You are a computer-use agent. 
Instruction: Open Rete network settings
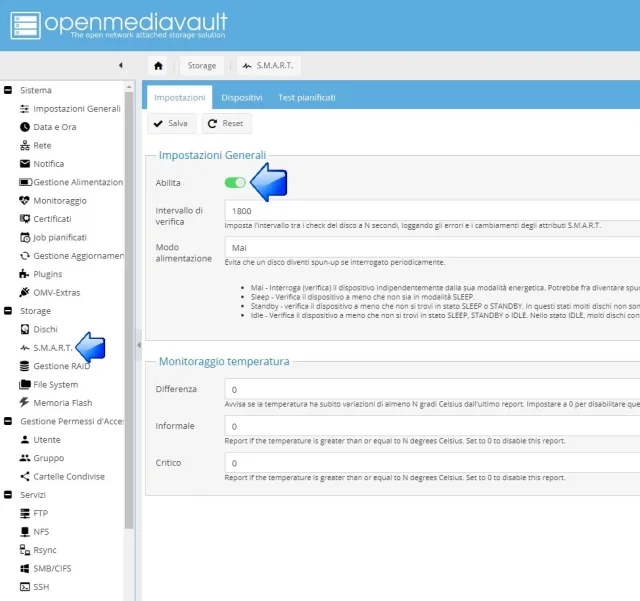tap(42, 146)
